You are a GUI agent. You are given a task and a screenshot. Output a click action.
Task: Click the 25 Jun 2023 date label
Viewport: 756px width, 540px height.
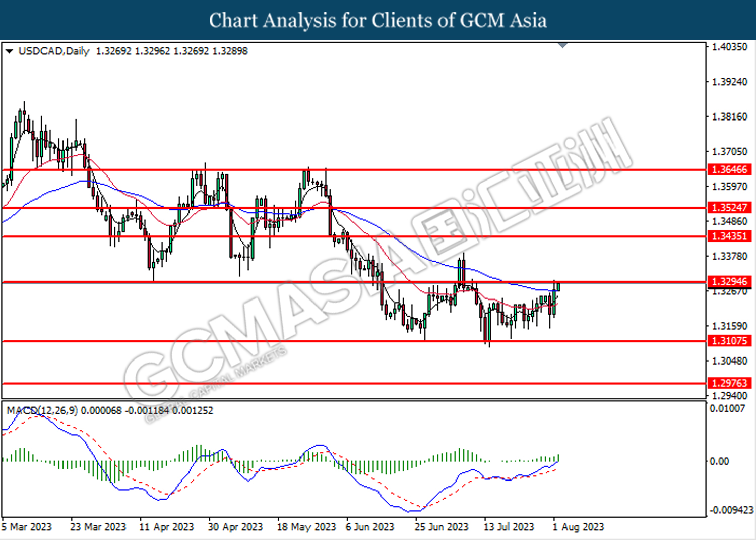[x=442, y=527]
